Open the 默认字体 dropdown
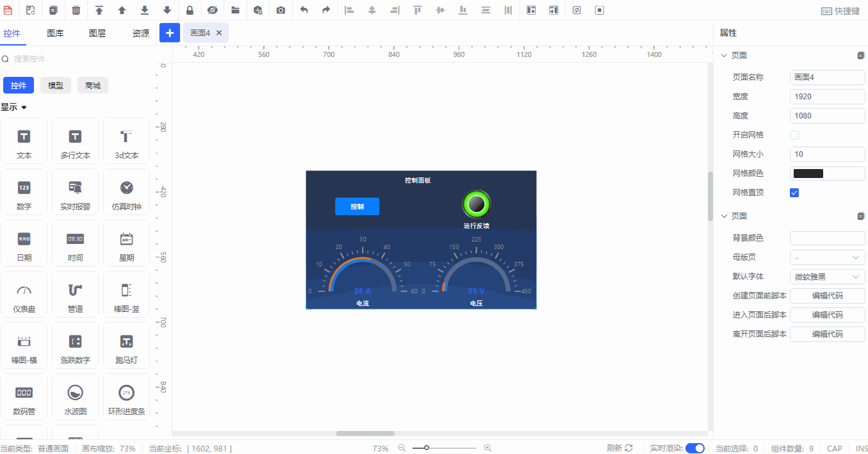868x454 pixels. click(827, 277)
